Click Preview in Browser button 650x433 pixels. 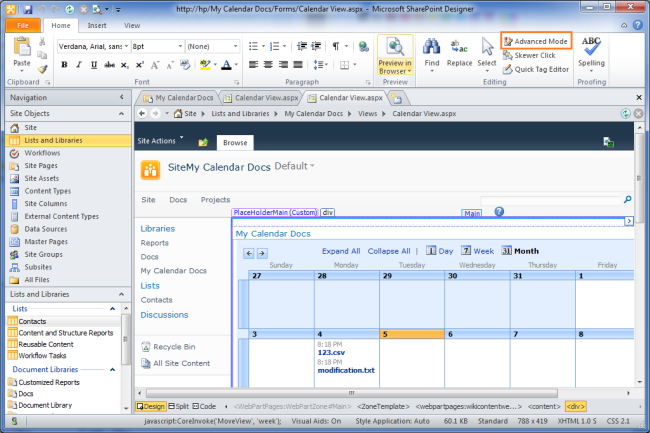coord(395,56)
